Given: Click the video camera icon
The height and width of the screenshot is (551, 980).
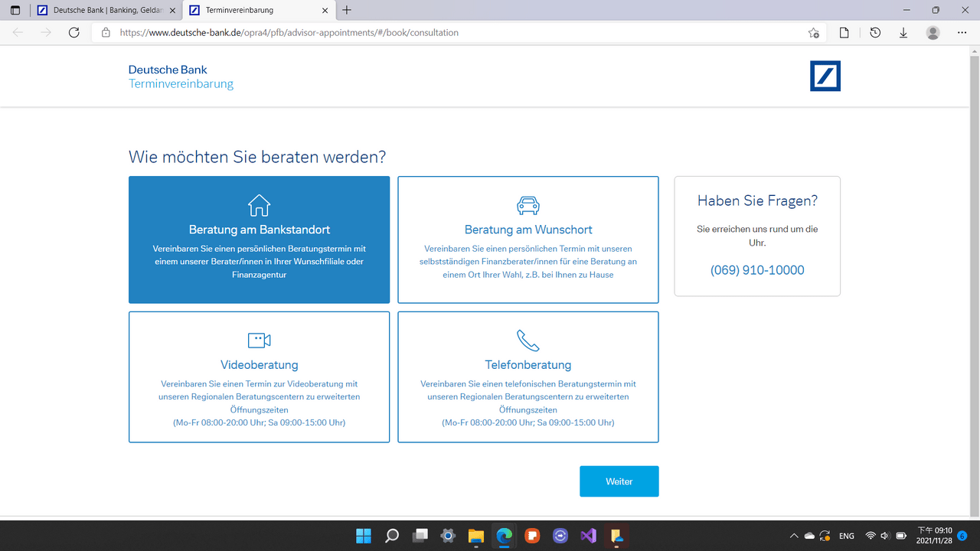Looking at the screenshot, I should point(259,341).
